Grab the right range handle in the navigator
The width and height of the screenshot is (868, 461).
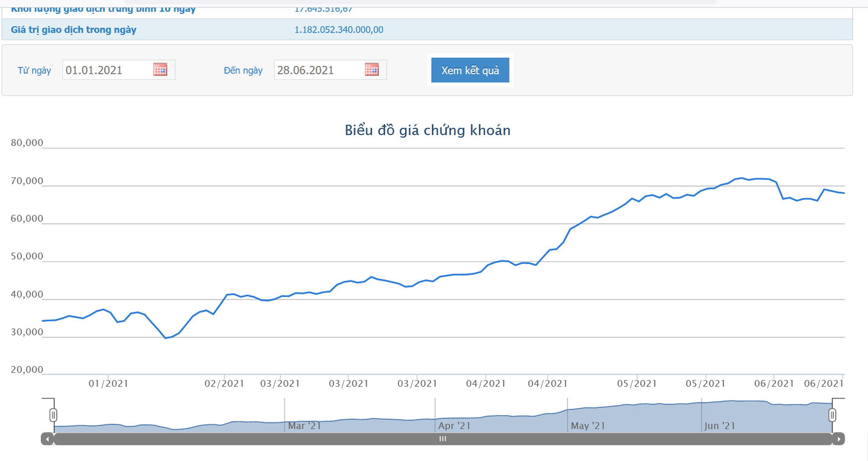click(x=832, y=415)
